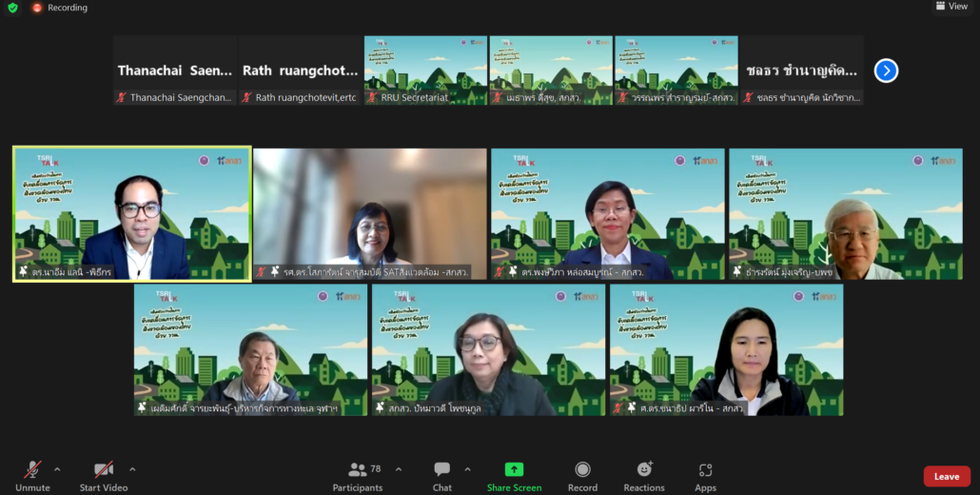
Task: Expand the arrow next to Participants
Action: [x=398, y=469]
